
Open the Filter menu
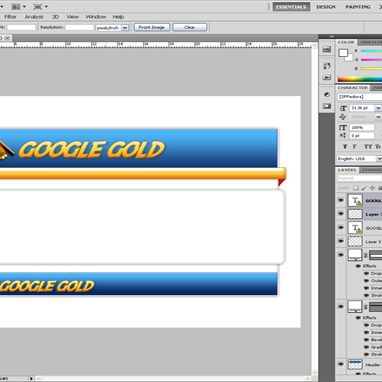coord(10,17)
